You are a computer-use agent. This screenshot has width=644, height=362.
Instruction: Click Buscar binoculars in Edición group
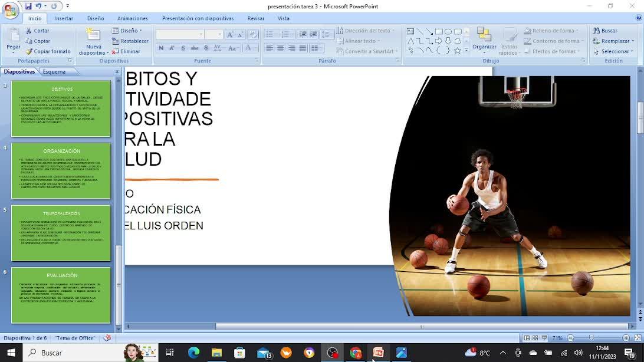[596, 31]
